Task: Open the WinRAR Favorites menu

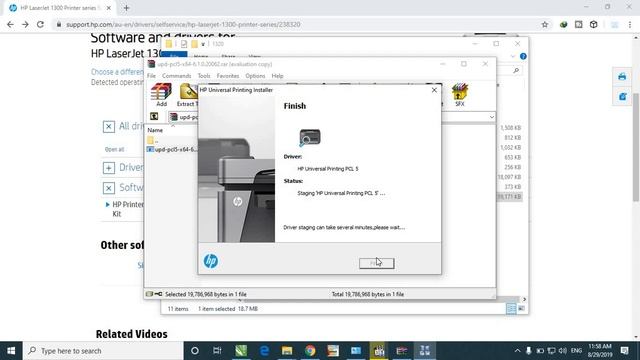Action: pos(228,76)
